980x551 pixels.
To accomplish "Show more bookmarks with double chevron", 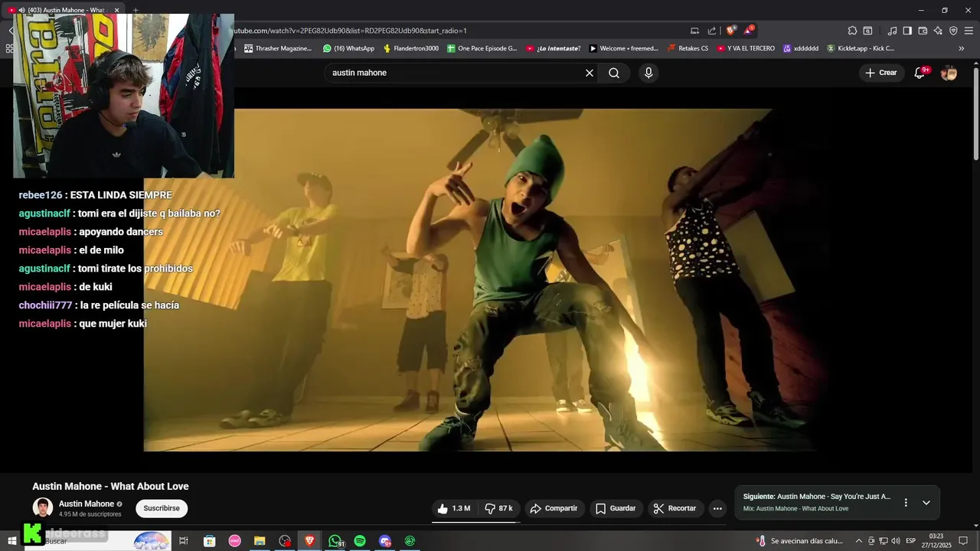I will [x=962, y=48].
